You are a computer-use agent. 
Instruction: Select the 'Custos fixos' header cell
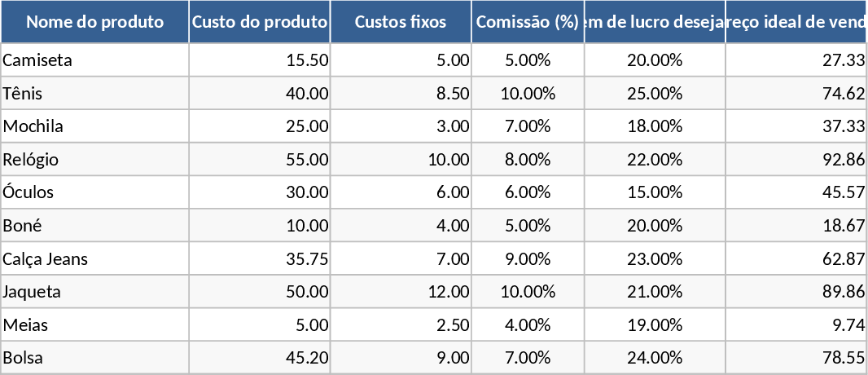click(x=401, y=22)
